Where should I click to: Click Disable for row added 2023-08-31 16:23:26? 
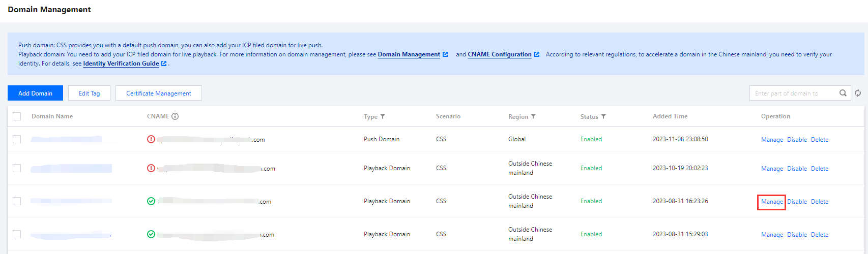(797, 202)
